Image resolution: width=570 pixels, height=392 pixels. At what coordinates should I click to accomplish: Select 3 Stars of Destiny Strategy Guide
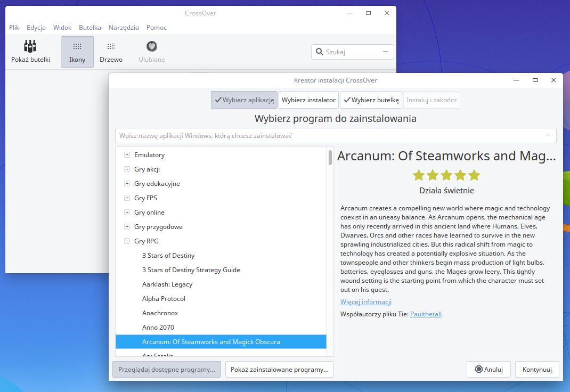tap(221, 270)
